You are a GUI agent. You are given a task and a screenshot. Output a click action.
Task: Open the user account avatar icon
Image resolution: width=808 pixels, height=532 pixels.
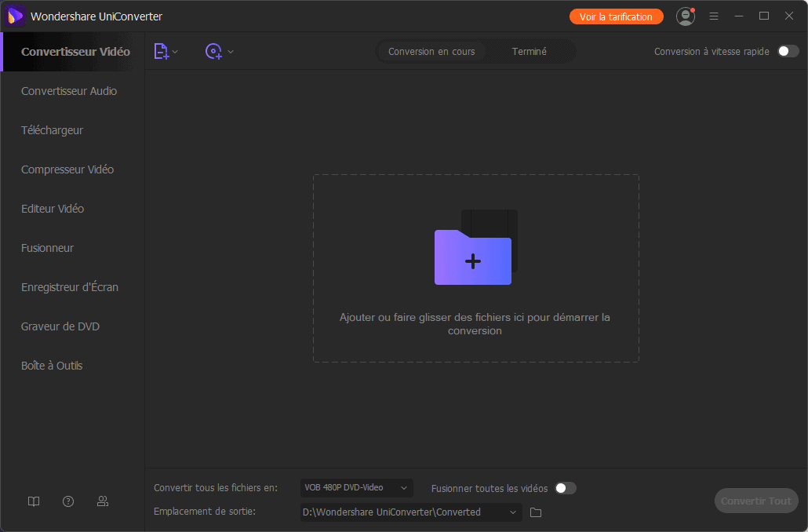686,16
